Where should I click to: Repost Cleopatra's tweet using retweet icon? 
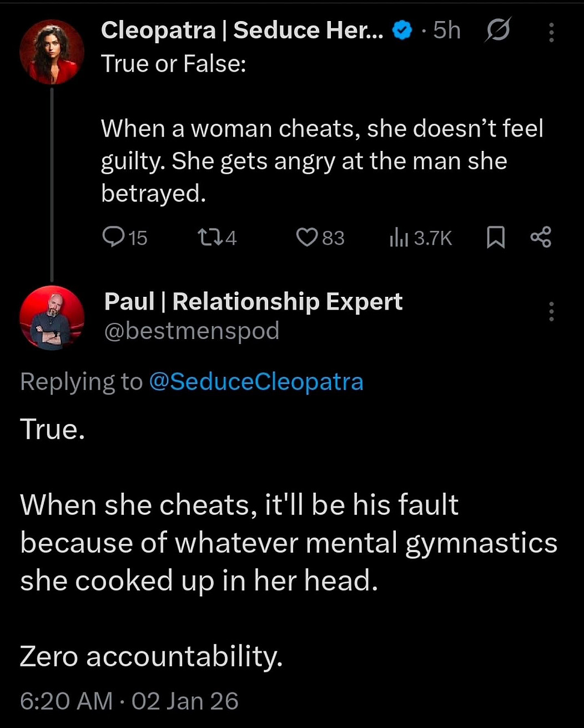(x=208, y=237)
